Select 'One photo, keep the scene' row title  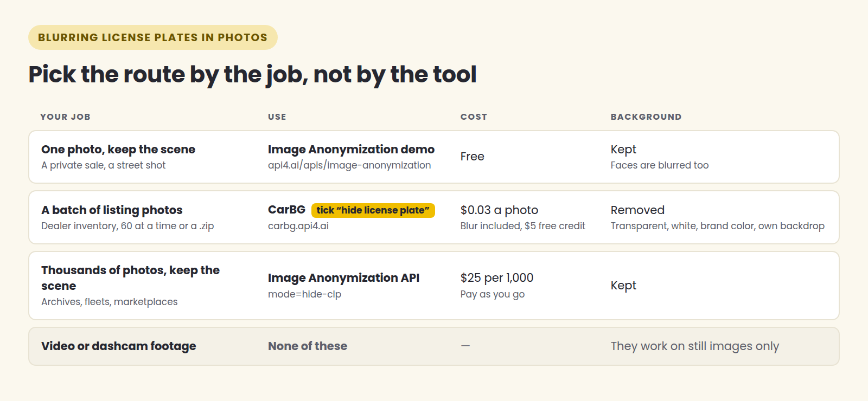[118, 149]
